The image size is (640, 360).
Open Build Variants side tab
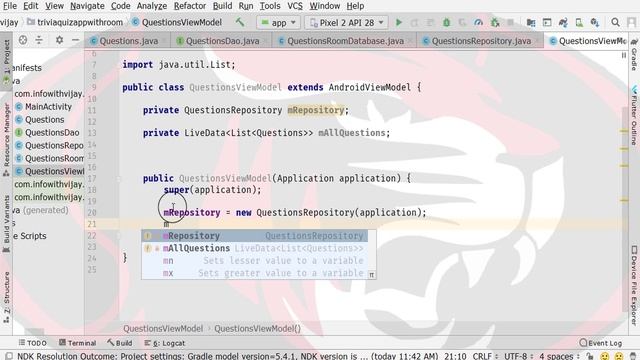[x=6, y=224]
